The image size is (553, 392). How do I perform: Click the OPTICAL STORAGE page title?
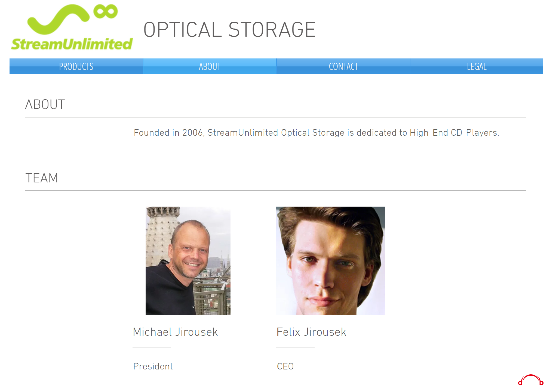pyautogui.click(x=229, y=30)
